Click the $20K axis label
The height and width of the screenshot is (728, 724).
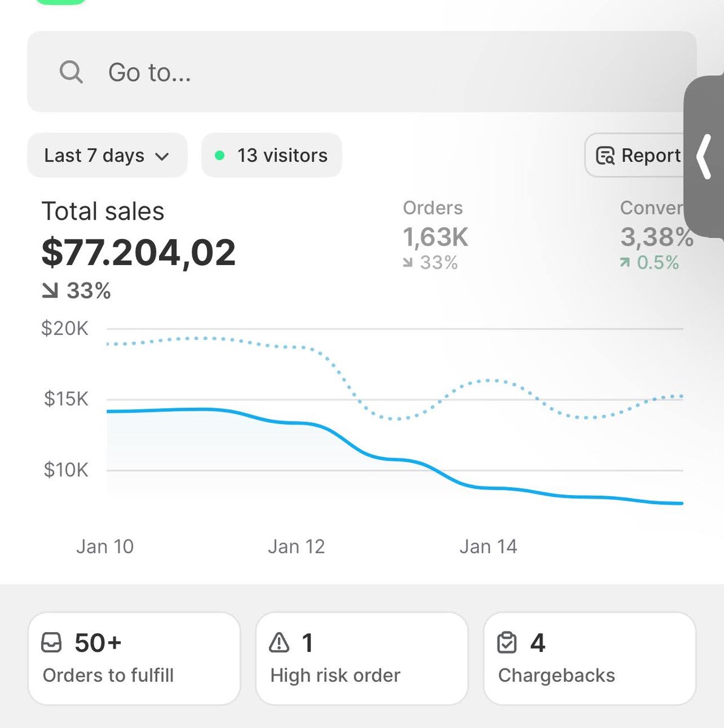tap(65, 329)
